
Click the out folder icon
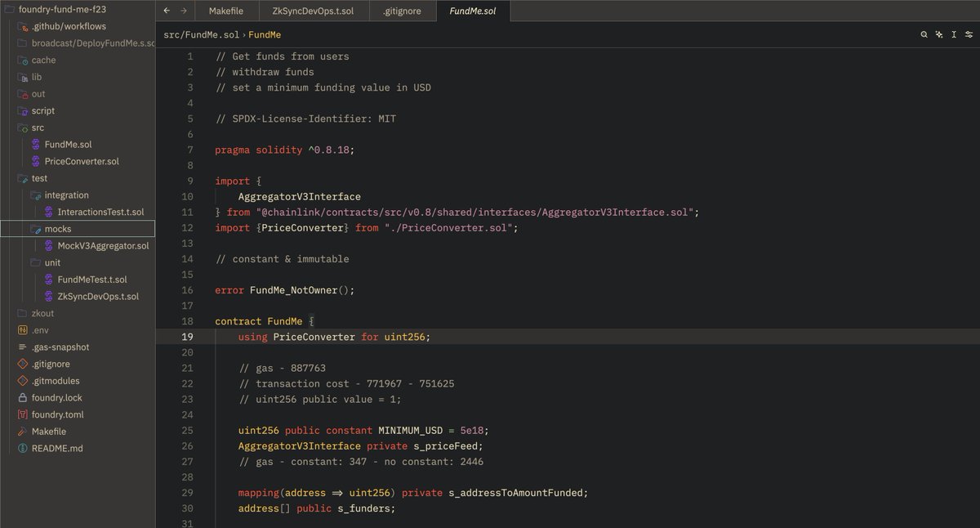pyautogui.click(x=23, y=94)
